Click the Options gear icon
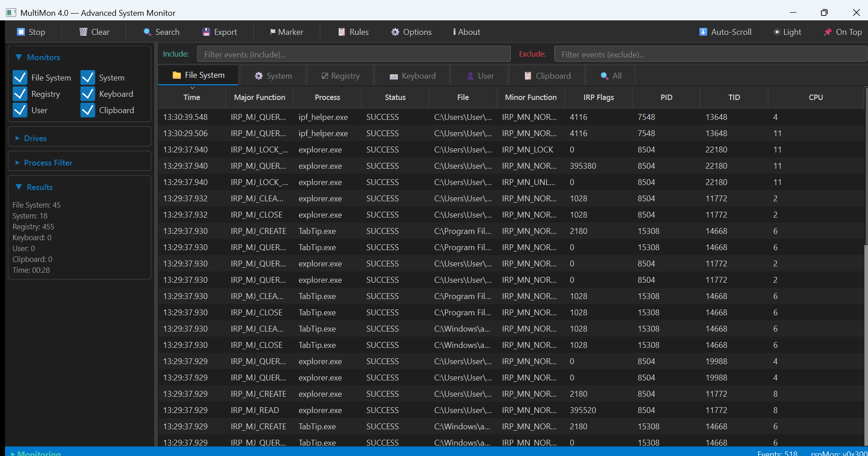Viewport: 868px width, 456px height. 395,32
